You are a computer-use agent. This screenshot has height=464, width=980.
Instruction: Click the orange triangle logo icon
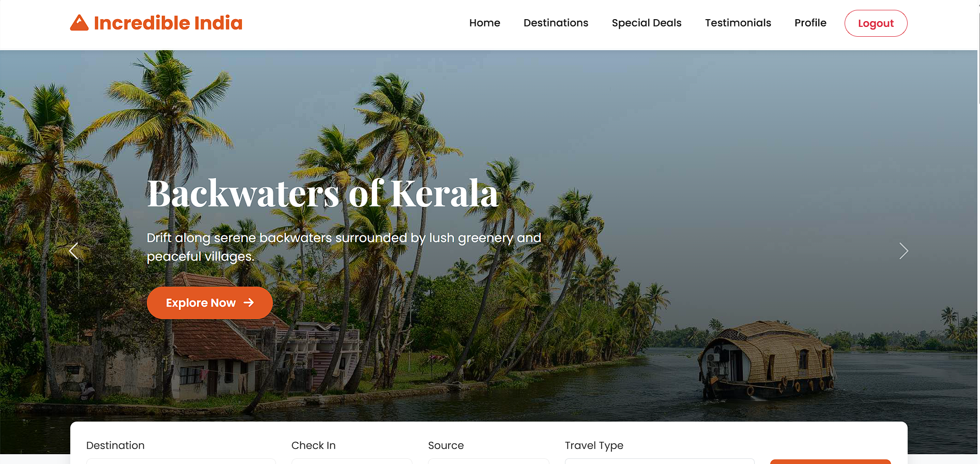[x=79, y=23]
